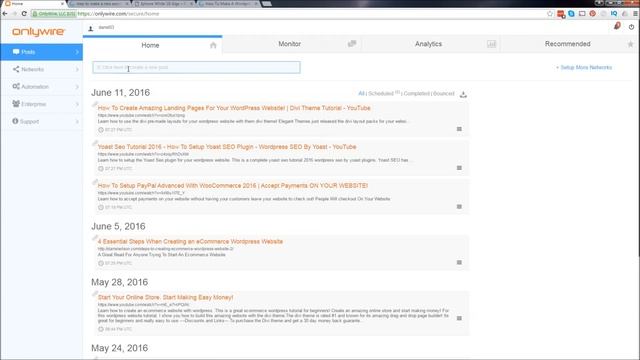Viewport: 640px width, 360px height.
Task: Reload the page with refresh button
Action: (x=24, y=13)
